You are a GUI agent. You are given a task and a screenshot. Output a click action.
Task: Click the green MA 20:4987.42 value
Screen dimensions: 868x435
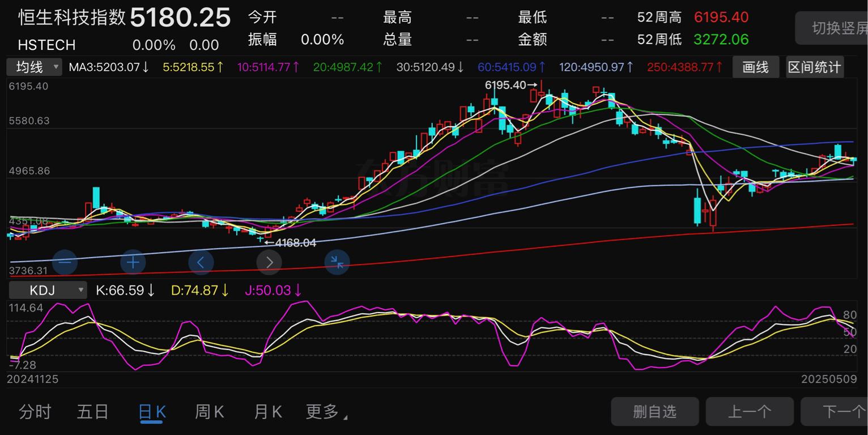pyautogui.click(x=348, y=67)
